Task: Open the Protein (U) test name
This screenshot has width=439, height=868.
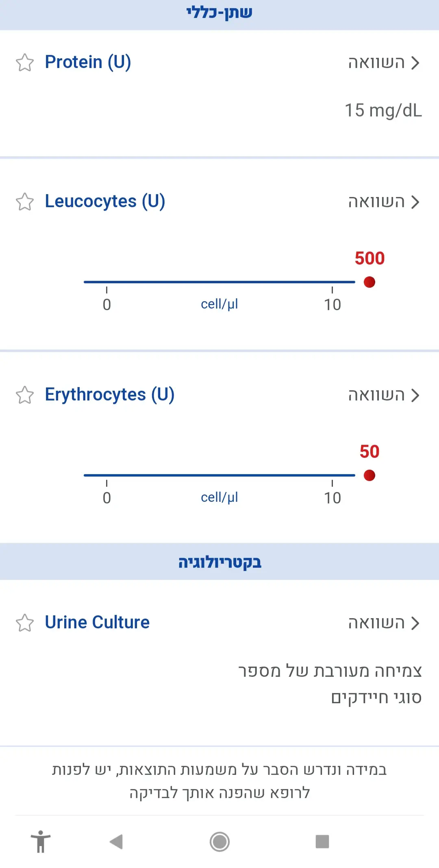Action: pyautogui.click(x=88, y=62)
